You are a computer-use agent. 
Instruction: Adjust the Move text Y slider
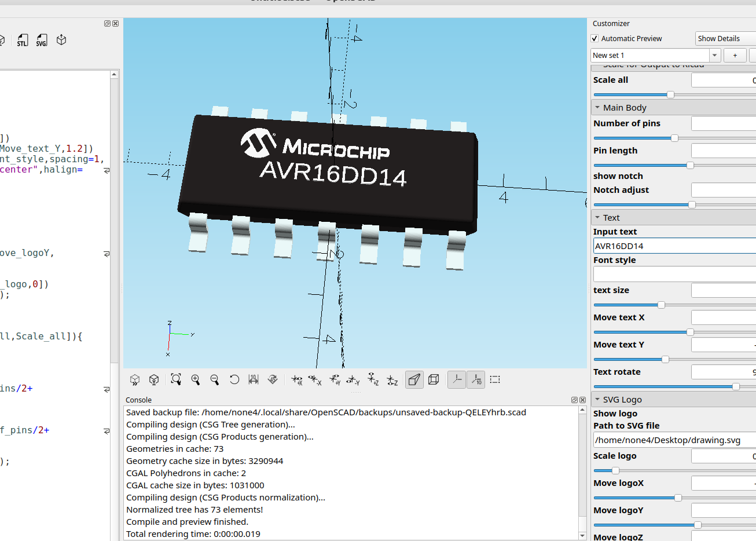[x=665, y=359]
